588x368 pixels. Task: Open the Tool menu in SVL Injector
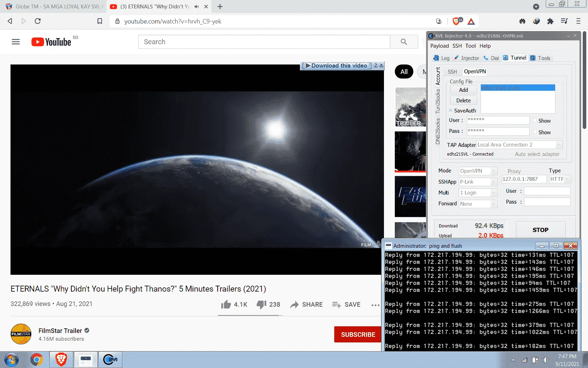tap(470, 46)
